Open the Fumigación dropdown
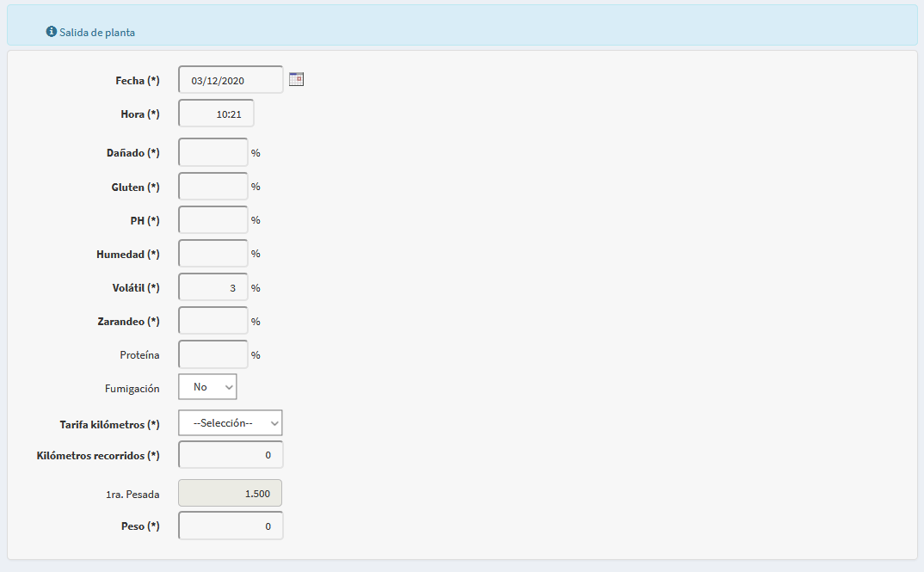This screenshot has width=924, height=572. [207, 387]
